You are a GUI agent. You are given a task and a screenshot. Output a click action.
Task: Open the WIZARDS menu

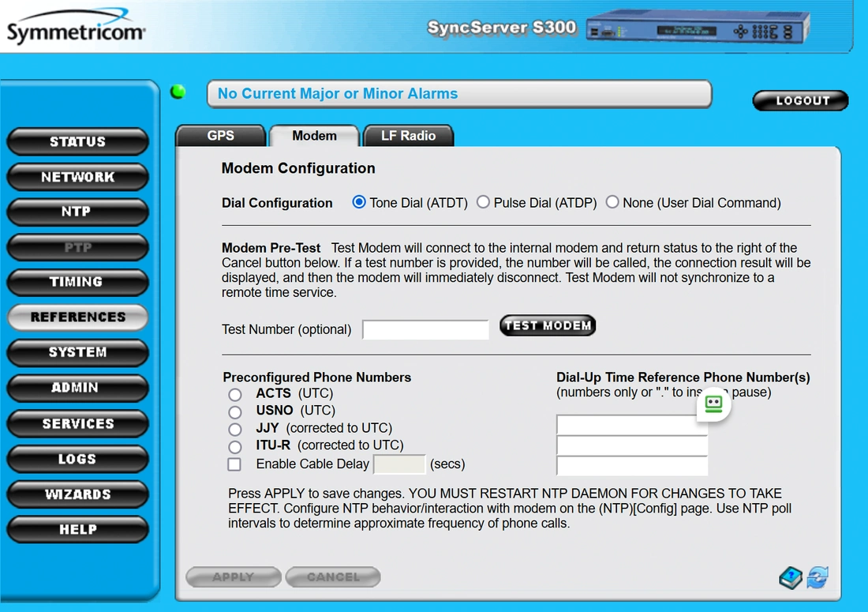(x=77, y=494)
